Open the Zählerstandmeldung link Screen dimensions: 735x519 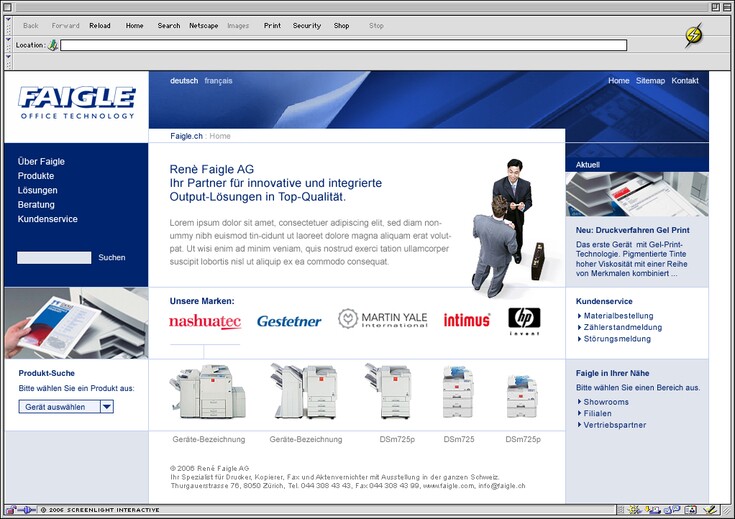pyautogui.click(x=622, y=327)
